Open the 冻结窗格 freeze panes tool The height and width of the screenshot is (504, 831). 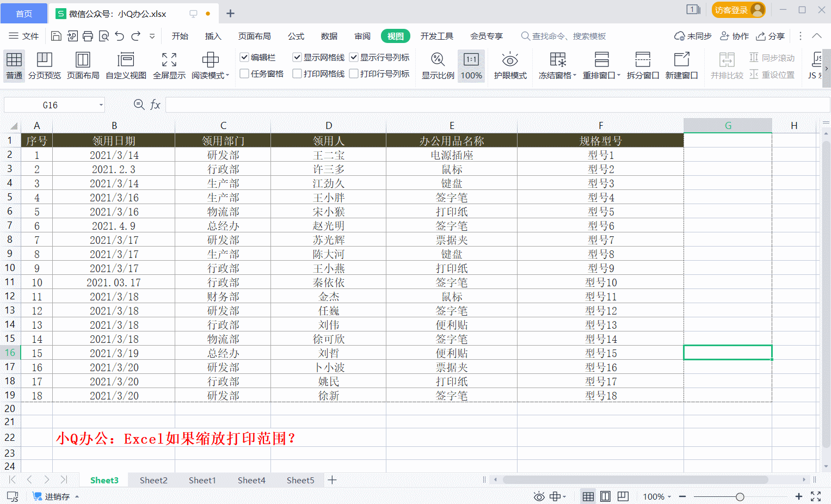pyautogui.click(x=557, y=64)
